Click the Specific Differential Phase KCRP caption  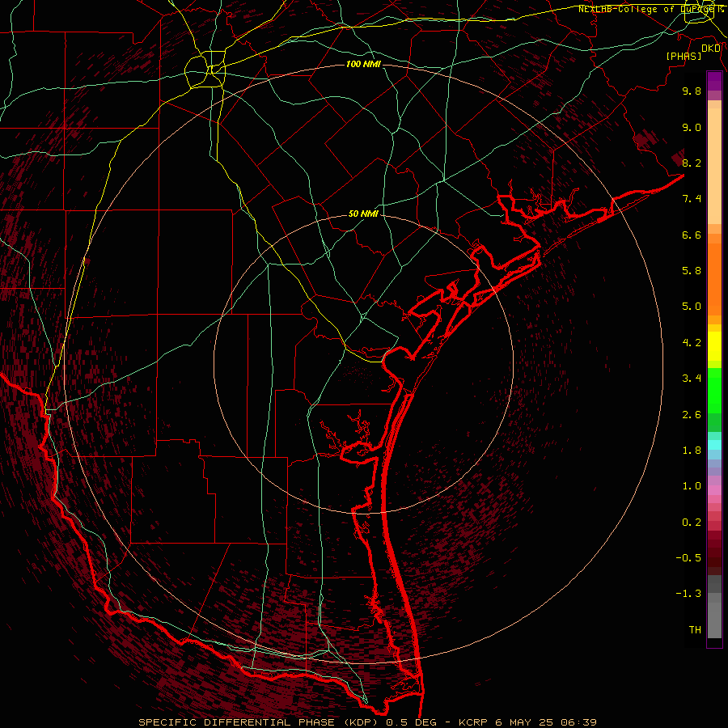coord(368,722)
